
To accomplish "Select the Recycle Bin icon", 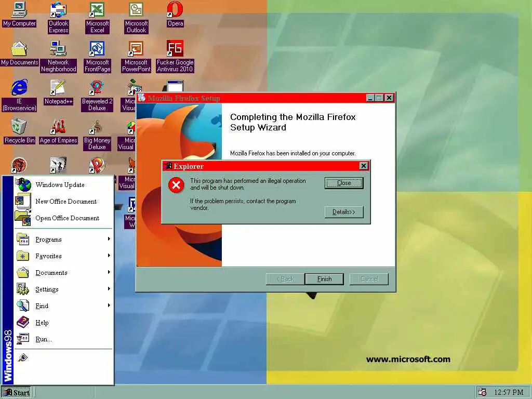I will pos(19,131).
